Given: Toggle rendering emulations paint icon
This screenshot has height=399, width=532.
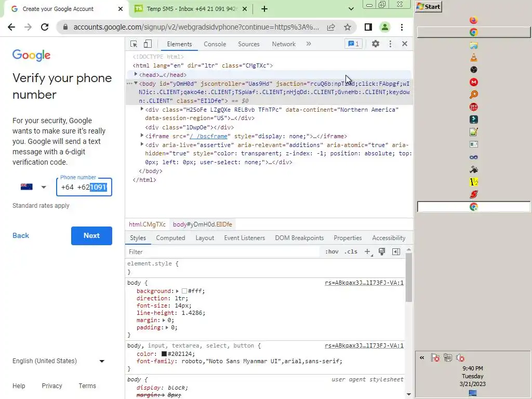Looking at the screenshot, I should click(382, 252).
